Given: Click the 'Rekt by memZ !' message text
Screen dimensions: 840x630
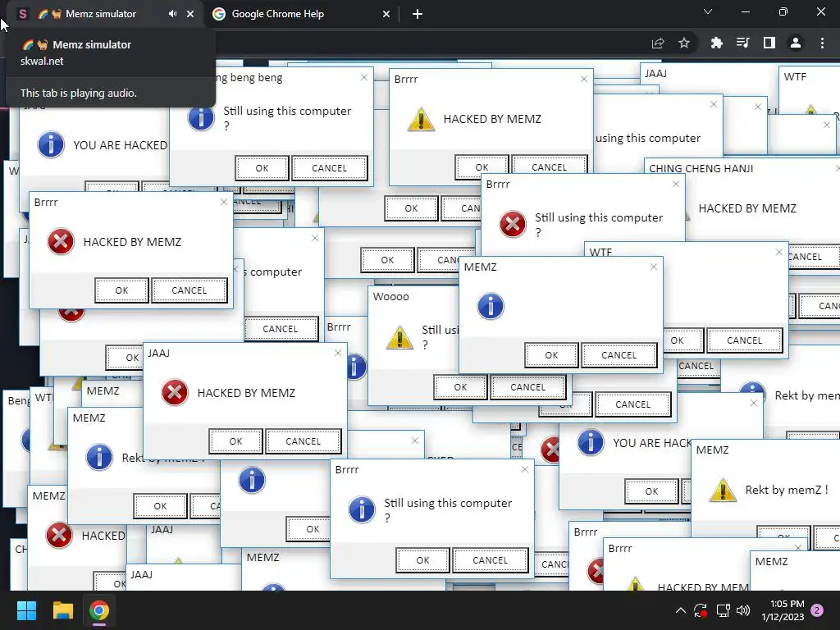Looking at the screenshot, I should click(x=787, y=490).
